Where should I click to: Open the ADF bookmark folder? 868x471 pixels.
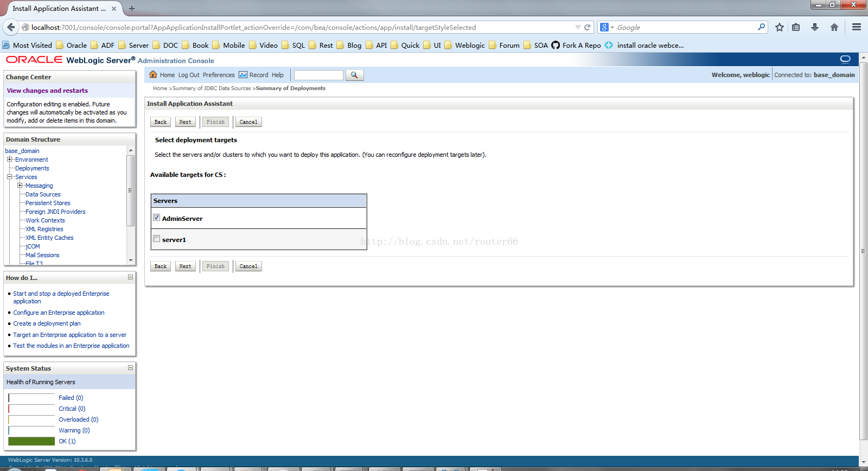(103, 45)
